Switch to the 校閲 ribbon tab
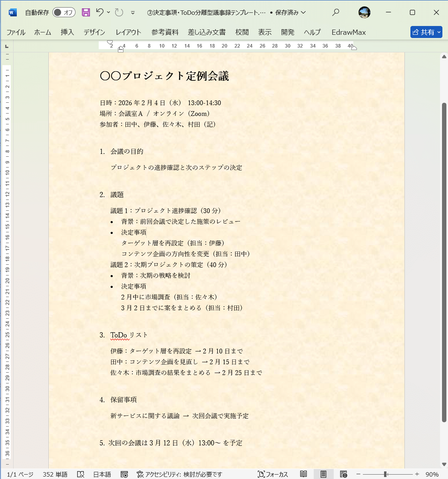This screenshot has height=479, width=448. [242, 32]
